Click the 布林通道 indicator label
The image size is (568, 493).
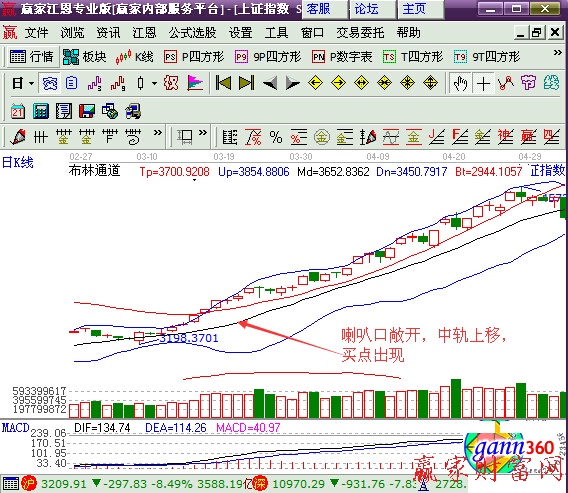[95, 170]
